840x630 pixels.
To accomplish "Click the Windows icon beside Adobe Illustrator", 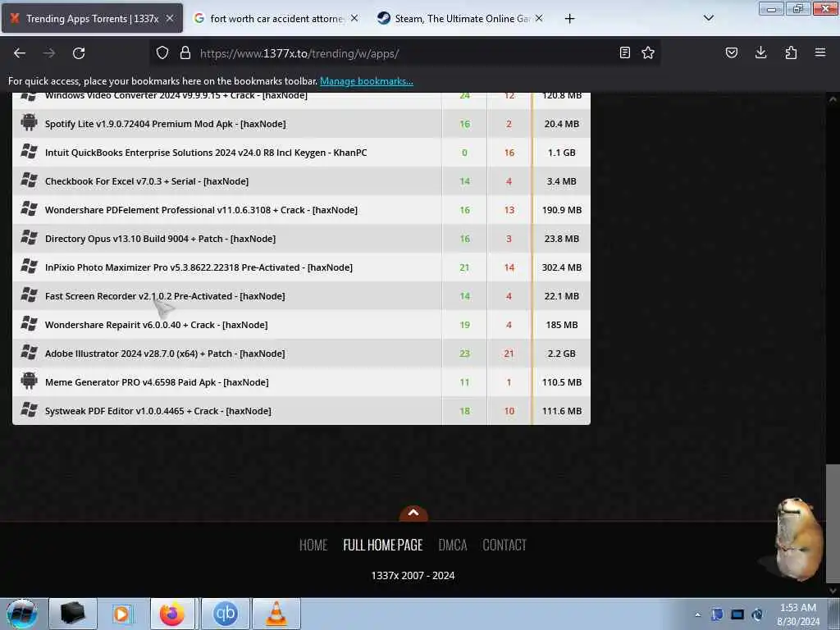I will coord(29,352).
